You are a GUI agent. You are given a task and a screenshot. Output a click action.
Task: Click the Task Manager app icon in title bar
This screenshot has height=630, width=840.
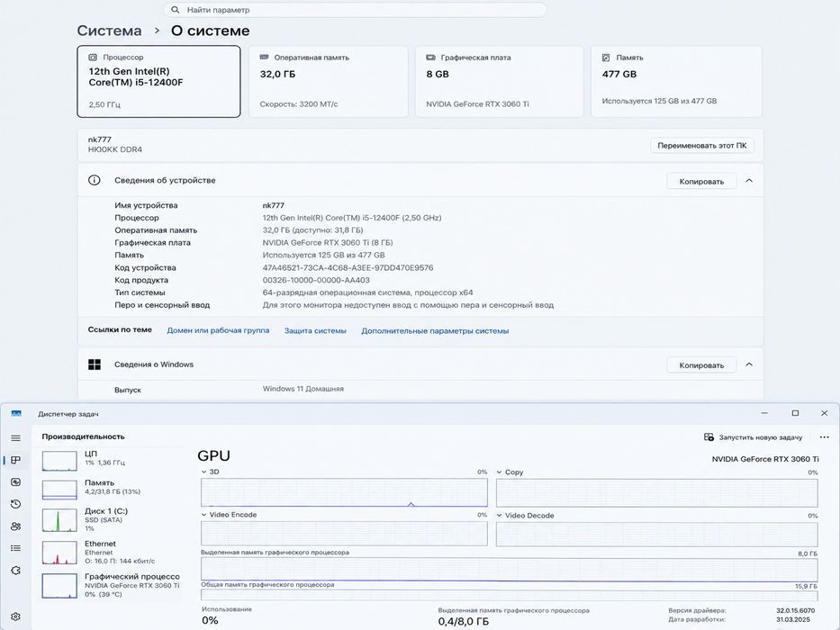[x=16, y=414]
